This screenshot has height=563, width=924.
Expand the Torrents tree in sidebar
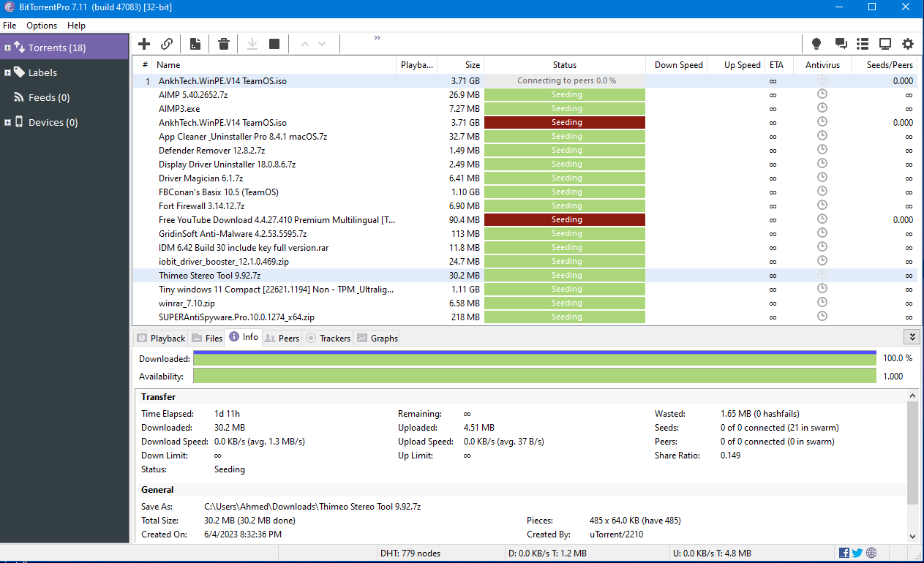(7, 48)
